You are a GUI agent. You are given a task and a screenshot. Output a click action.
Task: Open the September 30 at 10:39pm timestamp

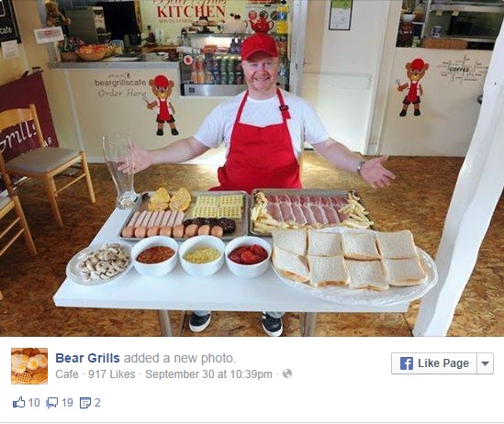point(208,374)
